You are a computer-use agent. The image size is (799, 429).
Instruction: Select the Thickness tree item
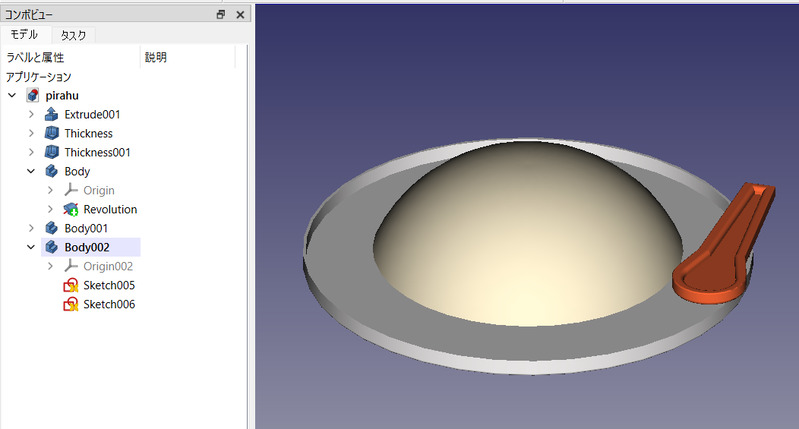pos(89,133)
